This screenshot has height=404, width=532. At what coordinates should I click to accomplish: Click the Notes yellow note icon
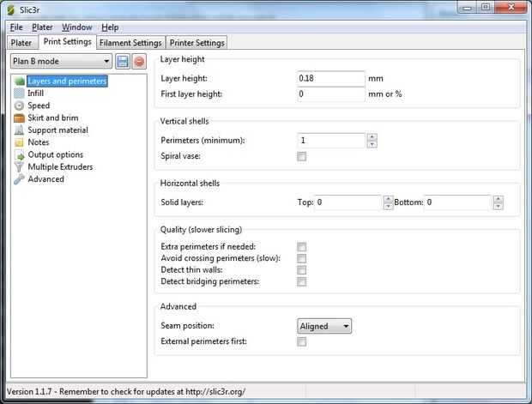point(19,142)
